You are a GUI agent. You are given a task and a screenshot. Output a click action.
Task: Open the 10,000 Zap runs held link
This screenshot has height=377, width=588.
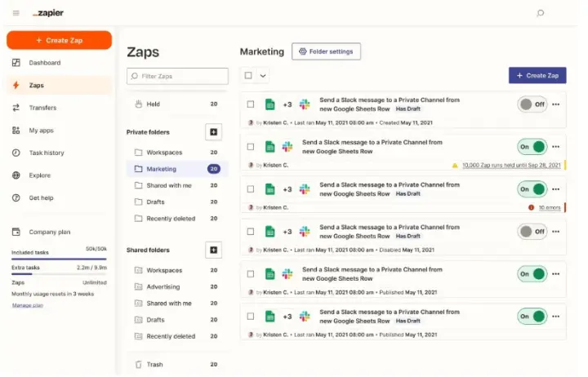click(x=511, y=166)
